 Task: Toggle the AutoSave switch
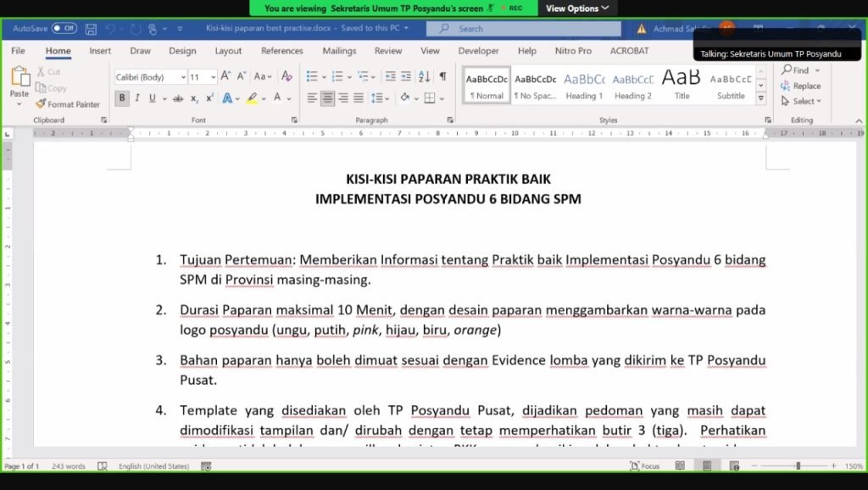click(x=64, y=28)
